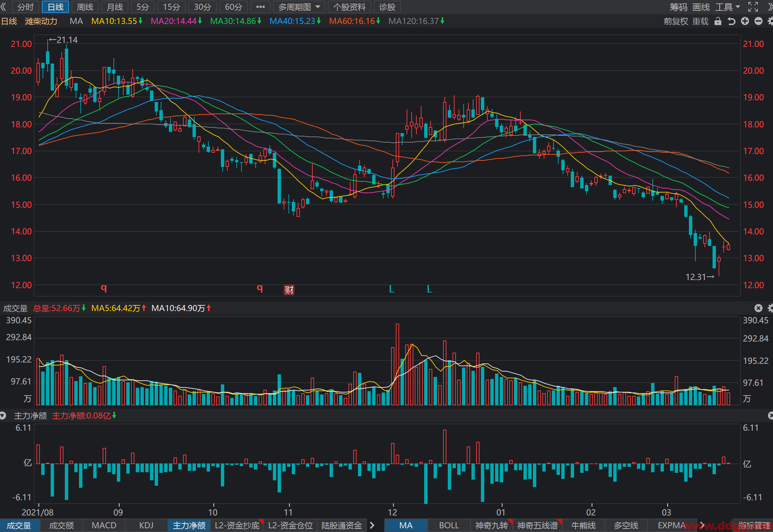Open volume panel settings gear

click(770, 308)
